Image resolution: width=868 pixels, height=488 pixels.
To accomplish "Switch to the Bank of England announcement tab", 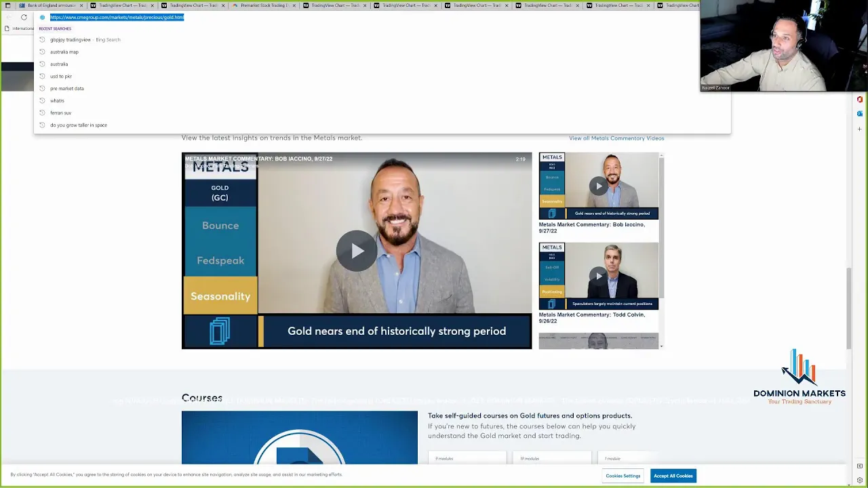I will click(51, 5).
